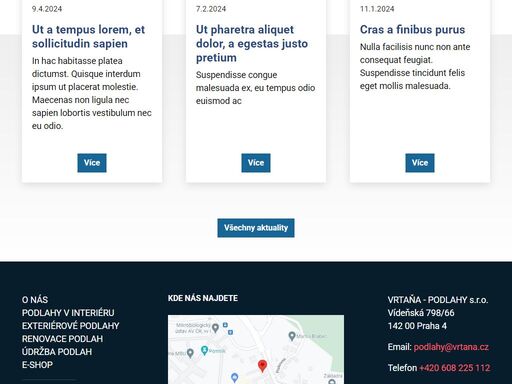Click red location pin on map

[262, 366]
